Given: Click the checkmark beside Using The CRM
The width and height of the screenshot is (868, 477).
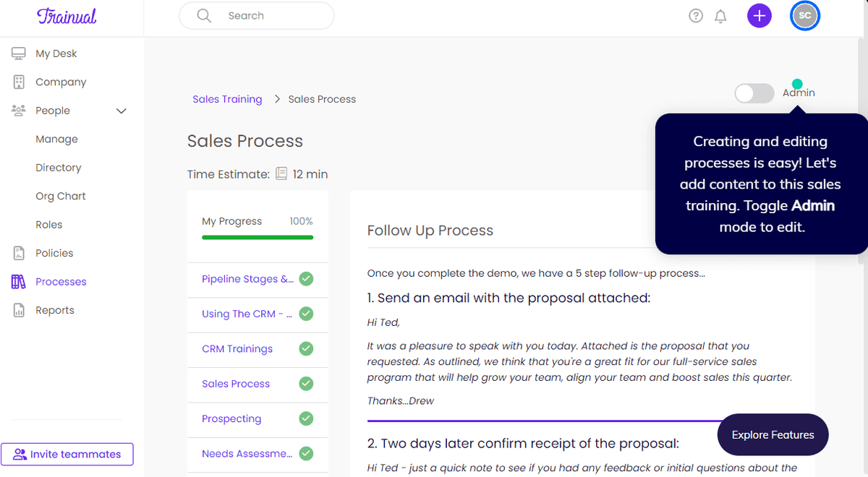Looking at the screenshot, I should (306, 314).
